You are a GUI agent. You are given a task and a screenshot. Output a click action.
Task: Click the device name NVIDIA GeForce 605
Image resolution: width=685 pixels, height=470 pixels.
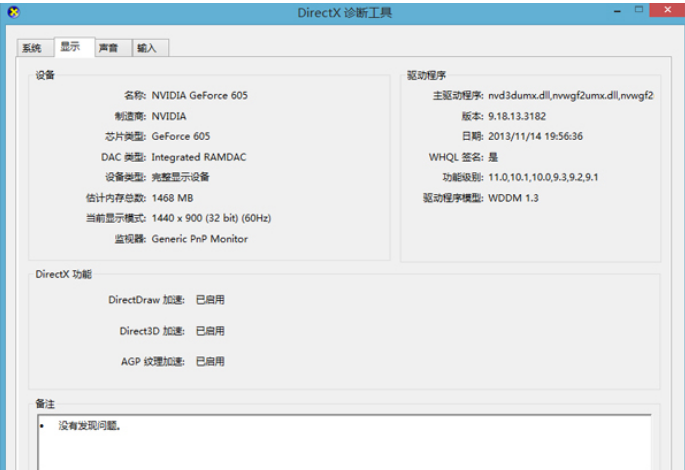[x=200, y=96]
